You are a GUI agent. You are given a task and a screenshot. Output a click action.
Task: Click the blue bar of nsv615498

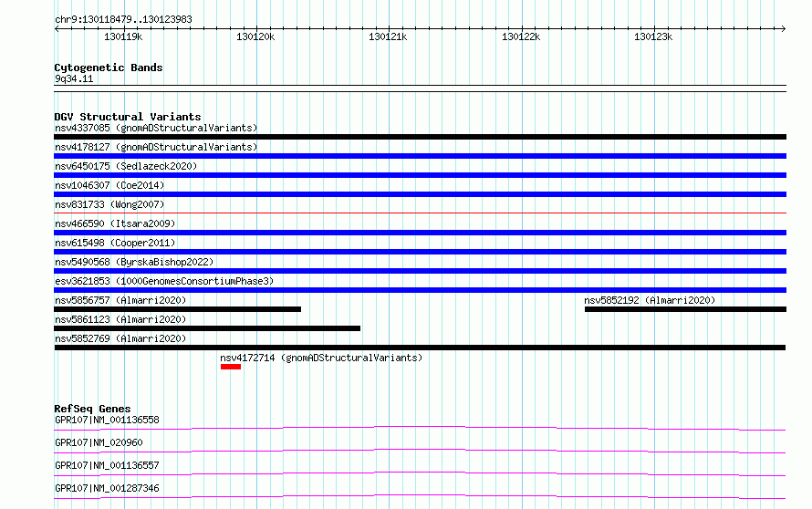420,252
